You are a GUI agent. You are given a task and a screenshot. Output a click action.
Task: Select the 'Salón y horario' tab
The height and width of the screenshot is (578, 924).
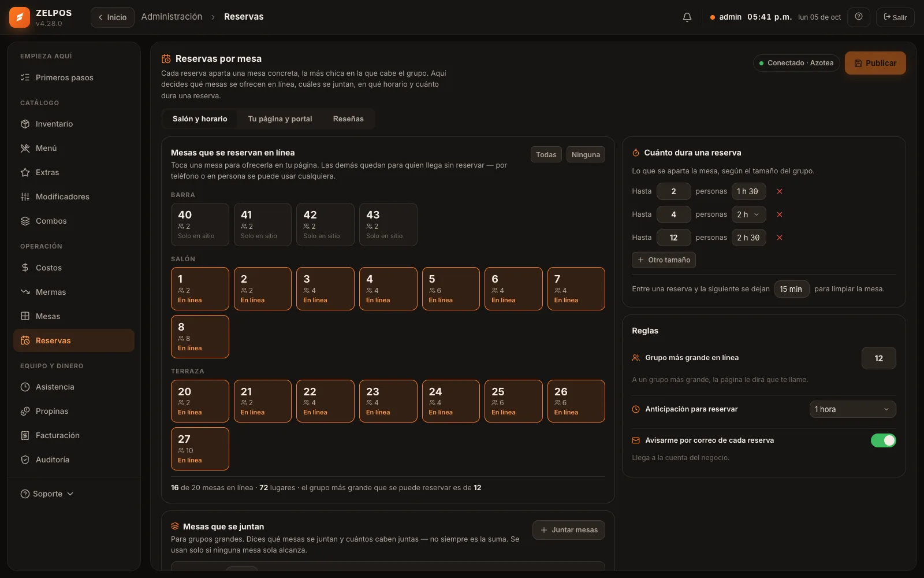click(x=200, y=119)
